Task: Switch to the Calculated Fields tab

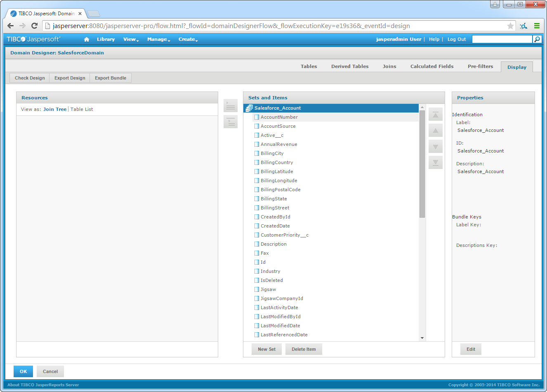Action: pos(431,66)
